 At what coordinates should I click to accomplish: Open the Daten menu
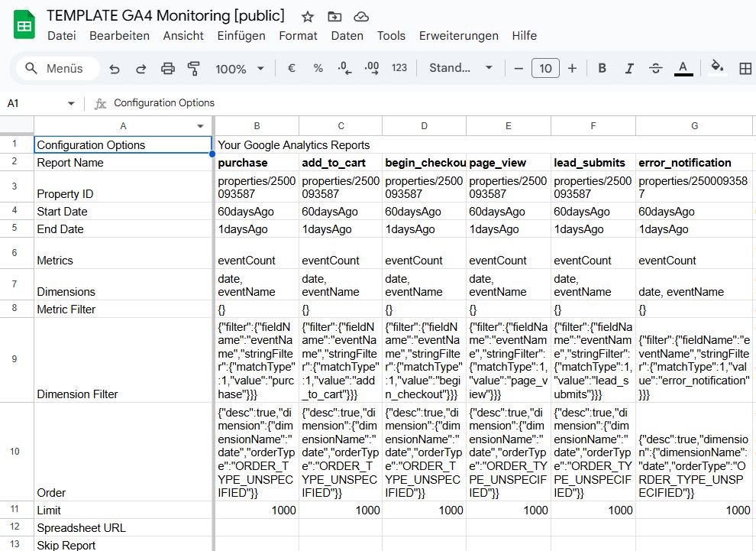tap(347, 35)
